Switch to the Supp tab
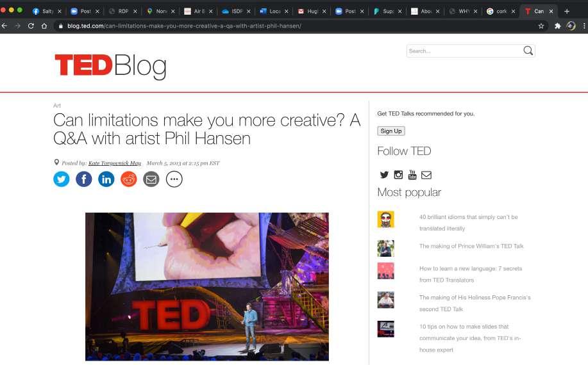588x365 pixels. click(387, 12)
